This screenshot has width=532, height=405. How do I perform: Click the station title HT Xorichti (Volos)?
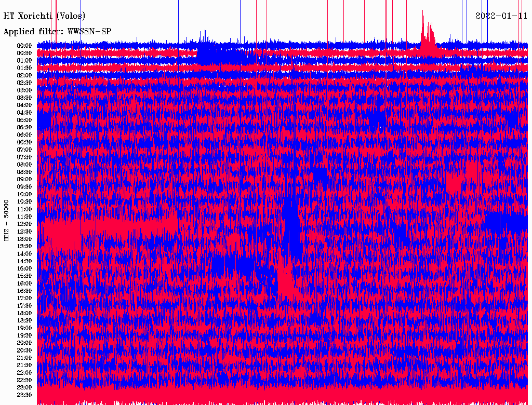point(45,16)
